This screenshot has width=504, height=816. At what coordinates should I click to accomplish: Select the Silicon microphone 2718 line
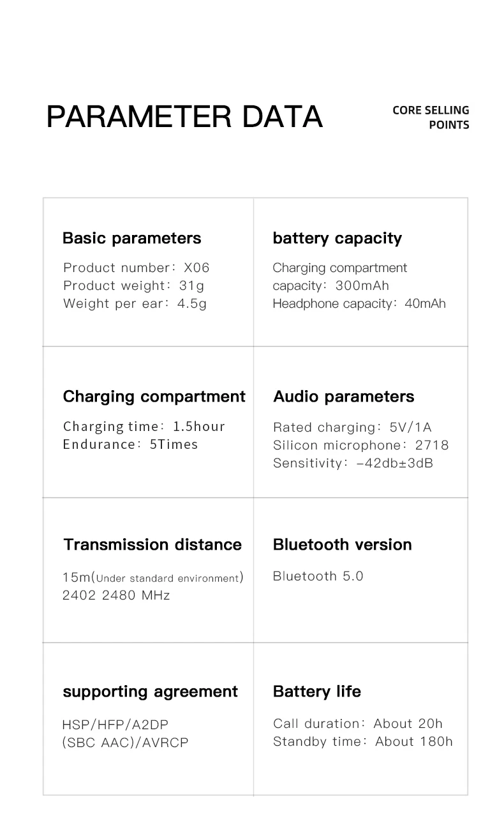point(361,445)
